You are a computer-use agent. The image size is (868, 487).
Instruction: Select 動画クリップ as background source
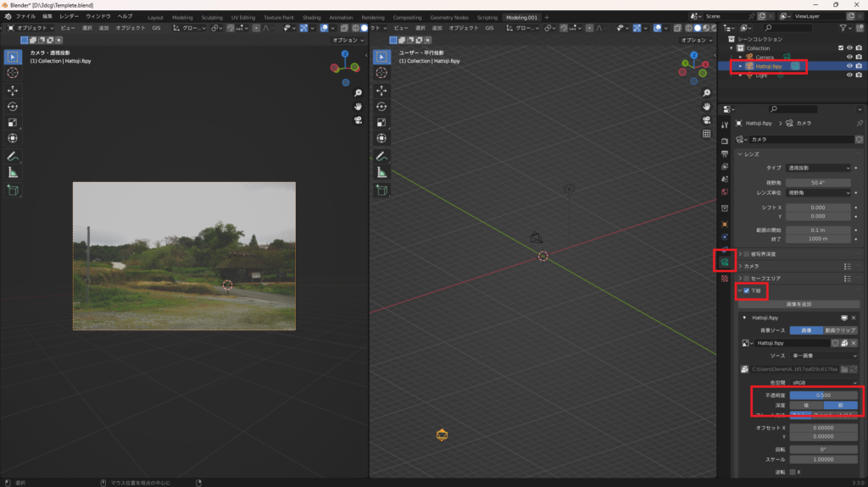(x=841, y=329)
